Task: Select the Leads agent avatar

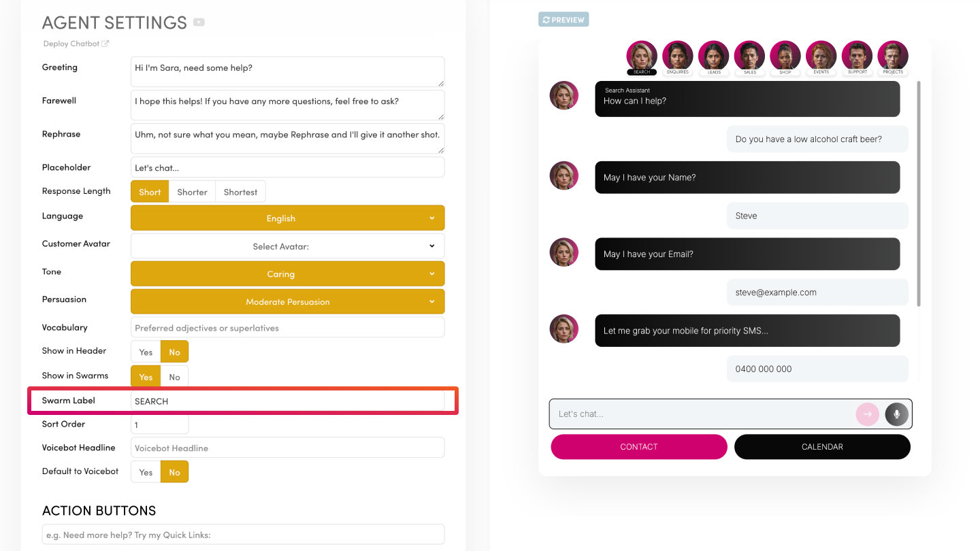Action: (713, 56)
